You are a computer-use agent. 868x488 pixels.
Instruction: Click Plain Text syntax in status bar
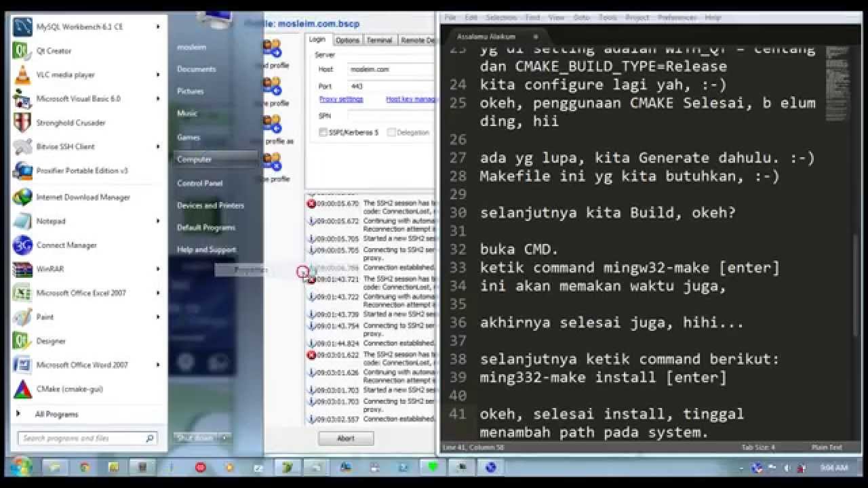[x=827, y=447]
